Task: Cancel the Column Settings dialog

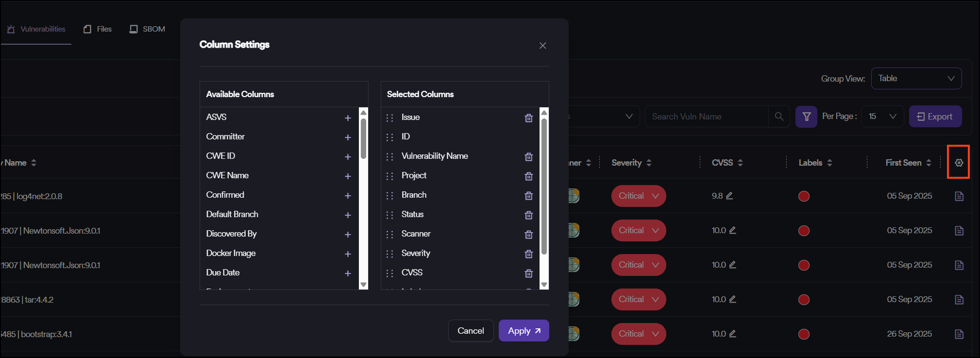Action: click(471, 331)
